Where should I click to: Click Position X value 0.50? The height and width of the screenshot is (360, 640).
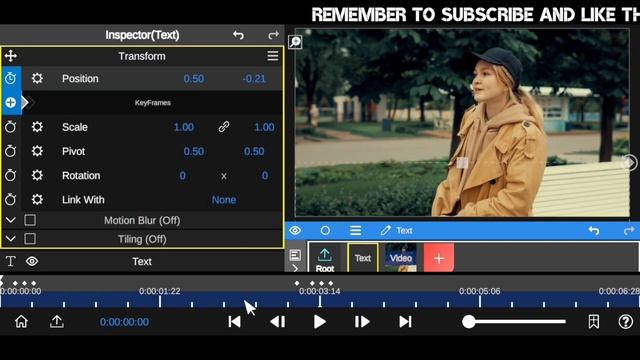pyautogui.click(x=193, y=79)
